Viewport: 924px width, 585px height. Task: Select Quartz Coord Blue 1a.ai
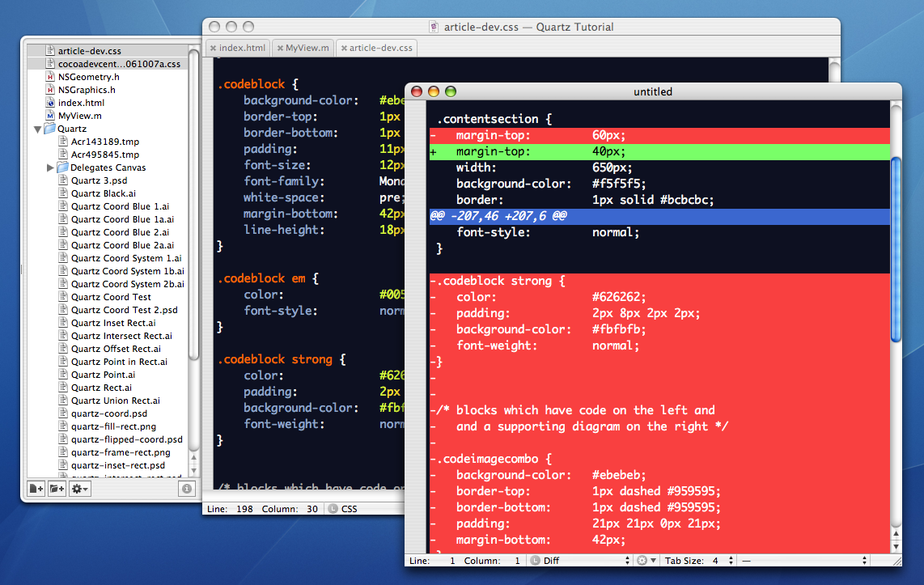(x=122, y=220)
